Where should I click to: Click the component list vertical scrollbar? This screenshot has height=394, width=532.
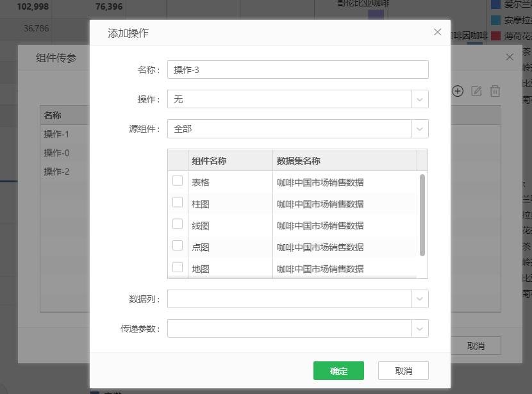click(422, 215)
